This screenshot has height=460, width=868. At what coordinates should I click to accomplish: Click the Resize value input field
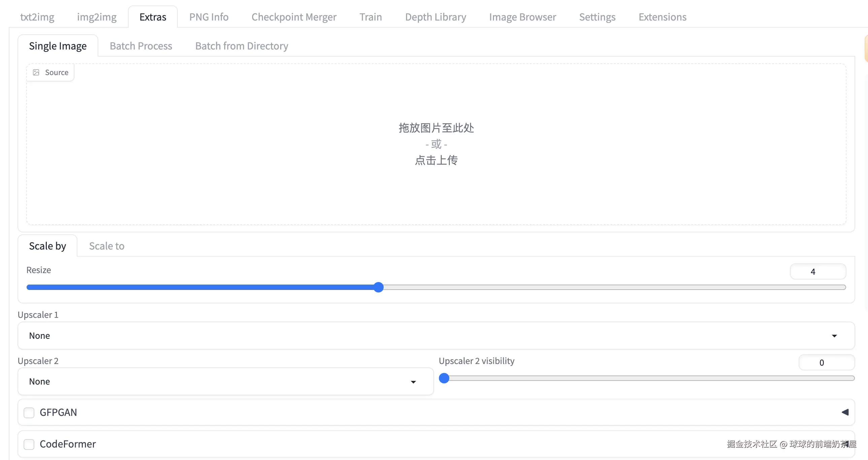click(817, 272)
